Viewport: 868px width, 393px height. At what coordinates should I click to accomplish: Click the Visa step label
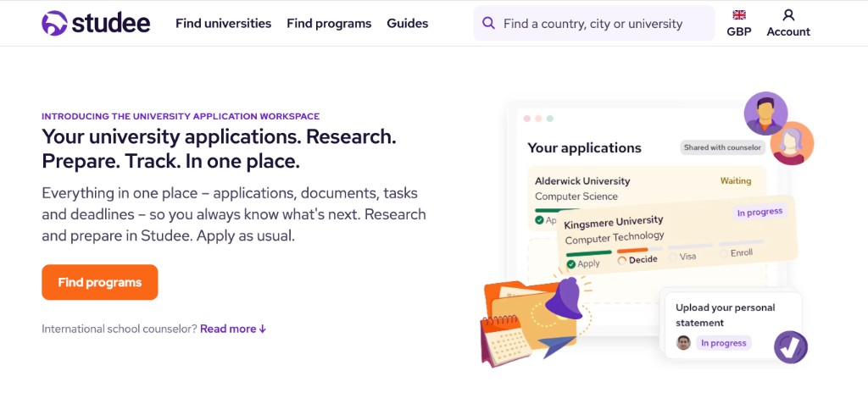687,257
